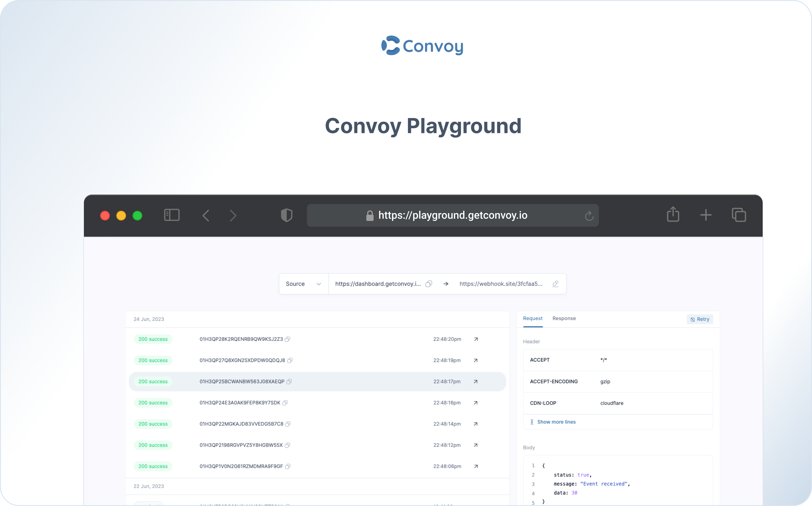The width and height of the screenshot is (812, 506).
Task: Reload the page with the refresh icon
Action: point(589,216)
